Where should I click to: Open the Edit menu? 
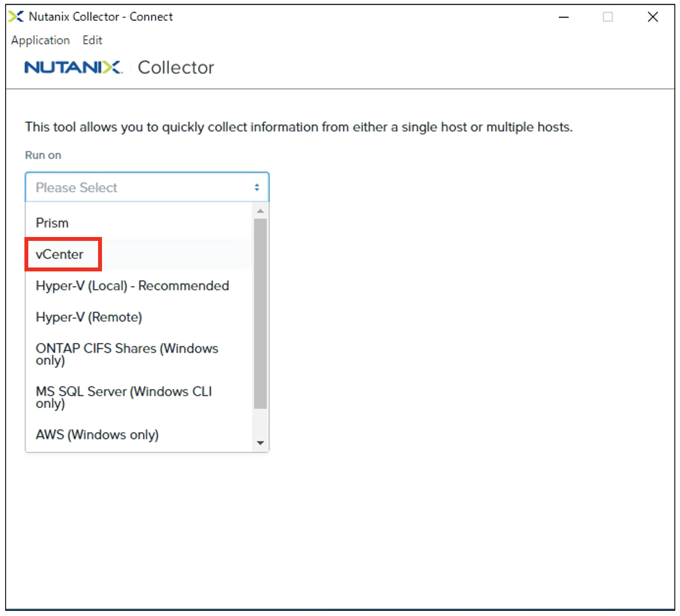[x=92, y=40]
